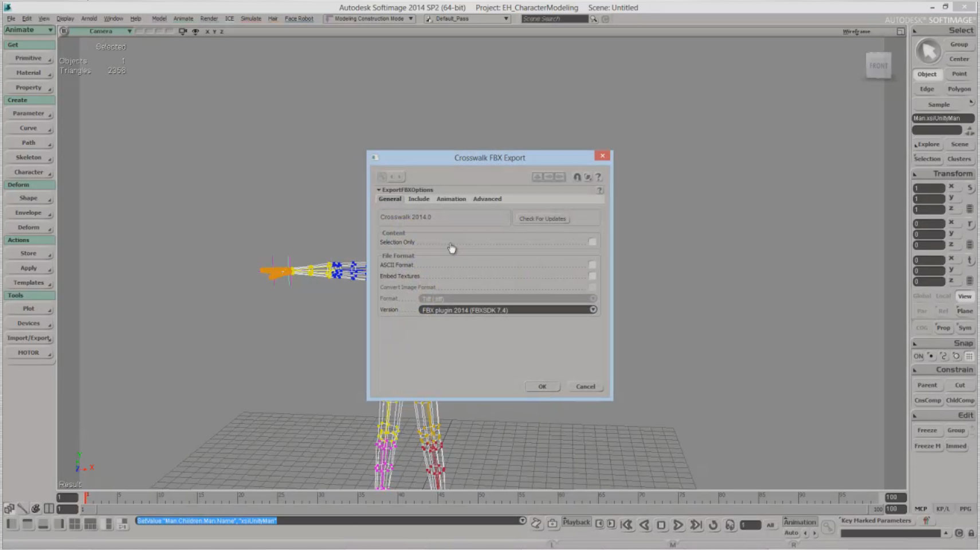Enable the Selection Only checkbox

tap(592, 242)
